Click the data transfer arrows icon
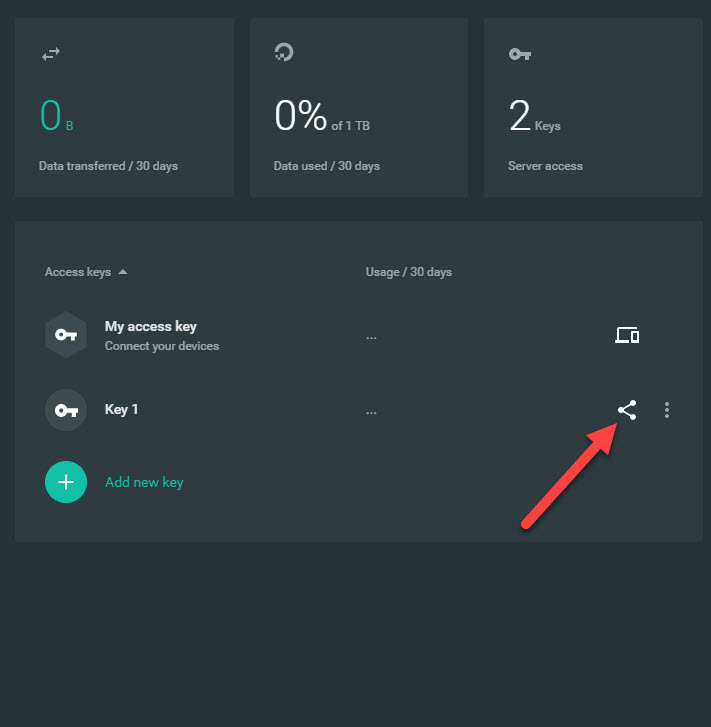The height and width of the screenshot is (727, 711). 51,54
